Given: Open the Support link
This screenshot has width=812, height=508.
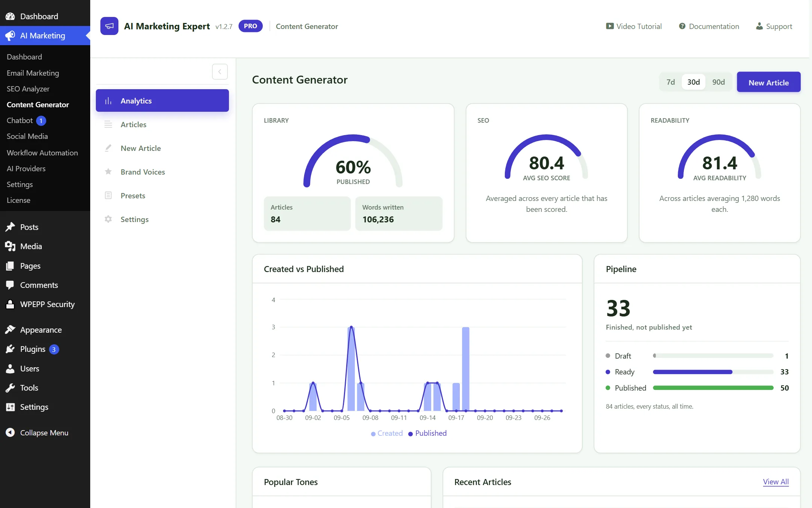Looking at the screenshot, I should (x=774, y=26).
